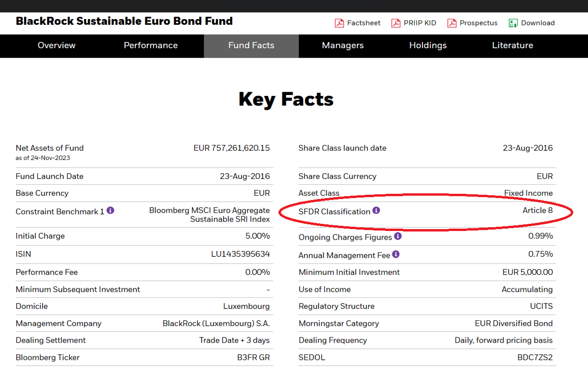Click the Prospectus PDF icon
This screenshot has height=368, width=588.
pyautogui.click(x=452, y=23)
